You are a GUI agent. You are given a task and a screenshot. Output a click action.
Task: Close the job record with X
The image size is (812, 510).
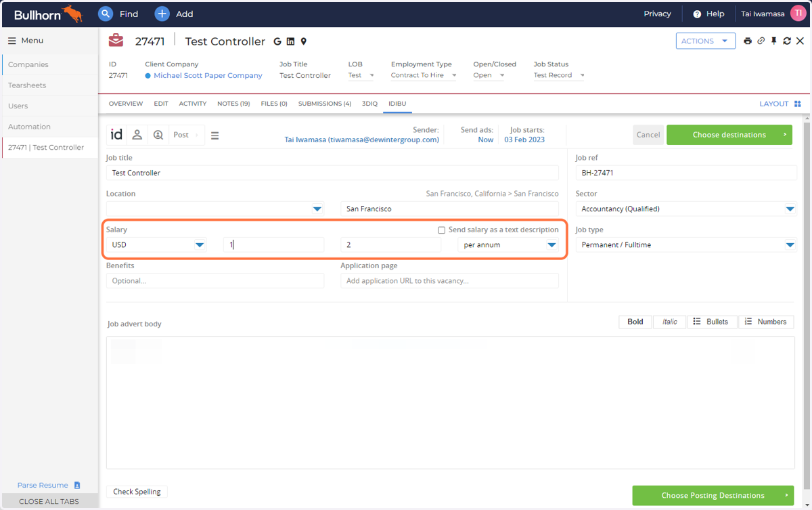point(800,41)
